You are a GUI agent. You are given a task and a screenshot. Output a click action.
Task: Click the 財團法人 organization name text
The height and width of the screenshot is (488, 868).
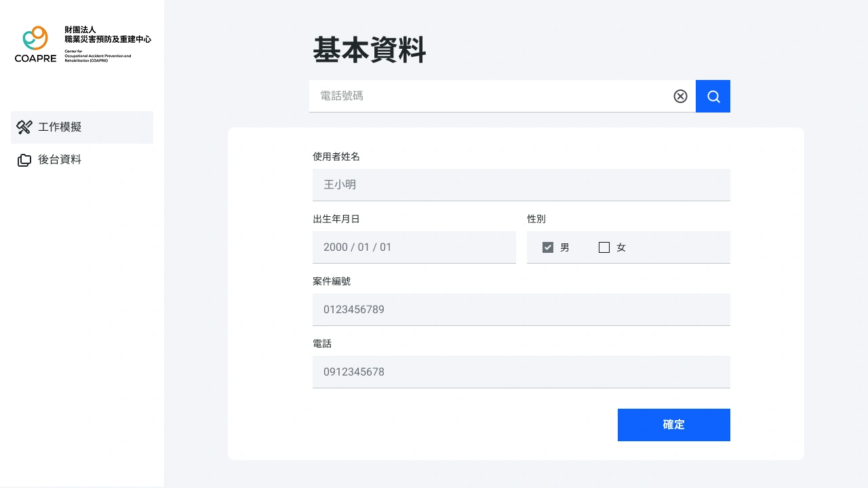[x=80, y=30]
